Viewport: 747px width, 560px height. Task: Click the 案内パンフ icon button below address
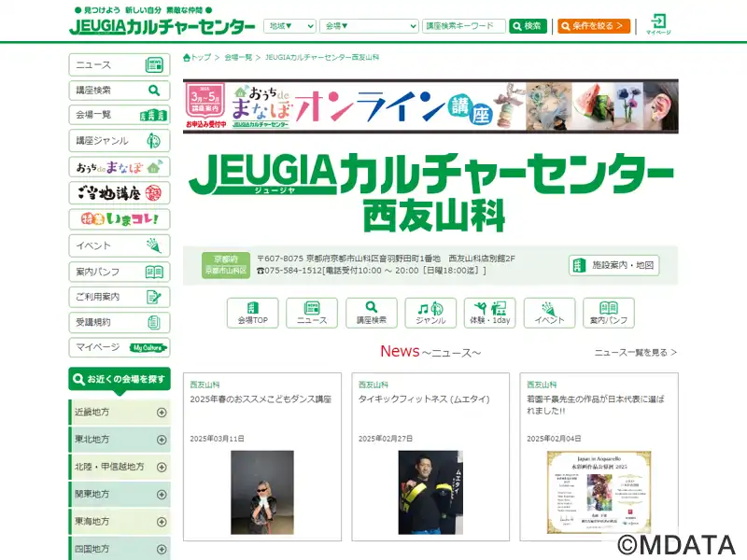click(x=609, y=313)
